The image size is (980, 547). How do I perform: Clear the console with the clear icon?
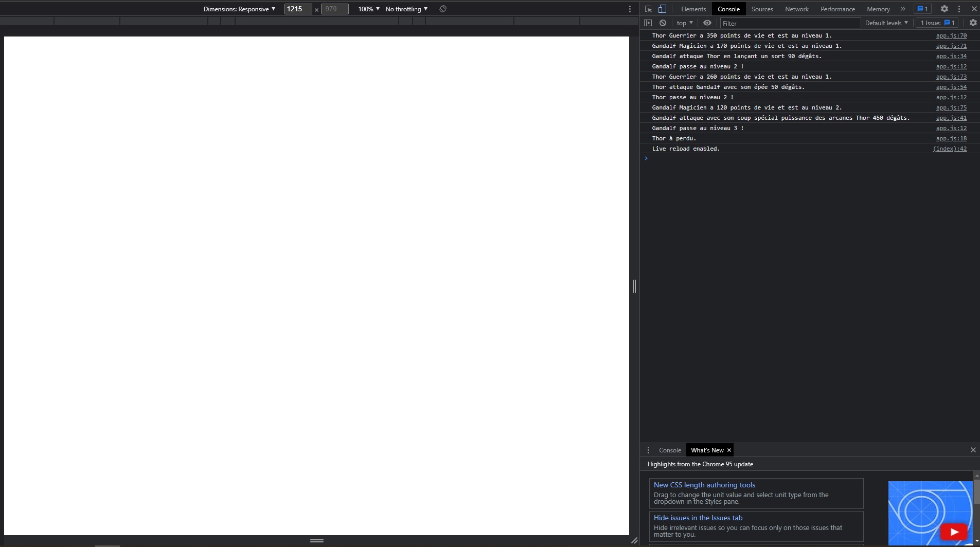[664, 23]
